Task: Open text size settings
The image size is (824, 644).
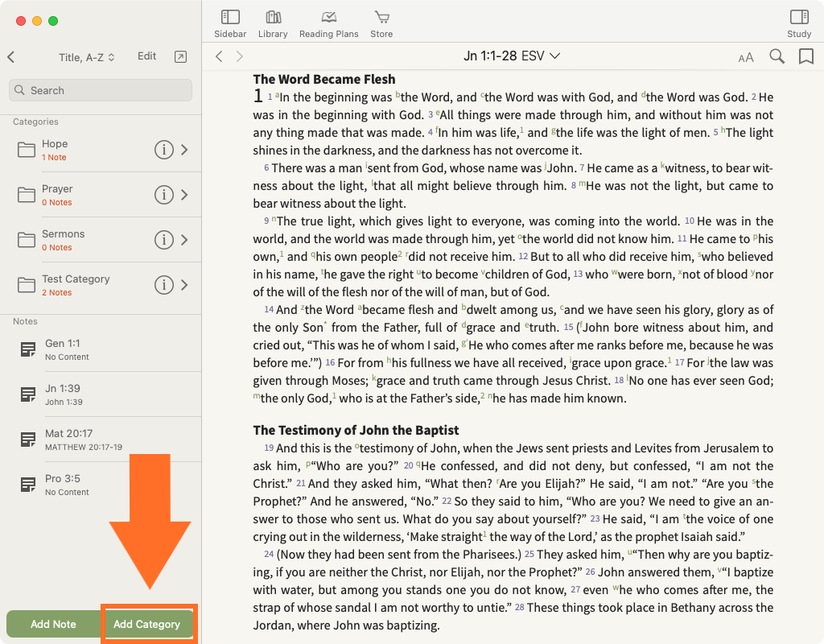Action: point(746,57)
